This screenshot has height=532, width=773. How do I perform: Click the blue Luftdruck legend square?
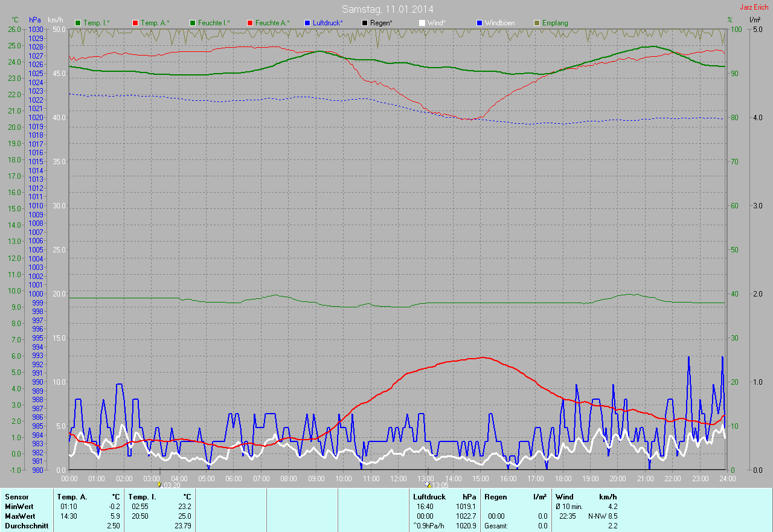click(x=307, y=23)
